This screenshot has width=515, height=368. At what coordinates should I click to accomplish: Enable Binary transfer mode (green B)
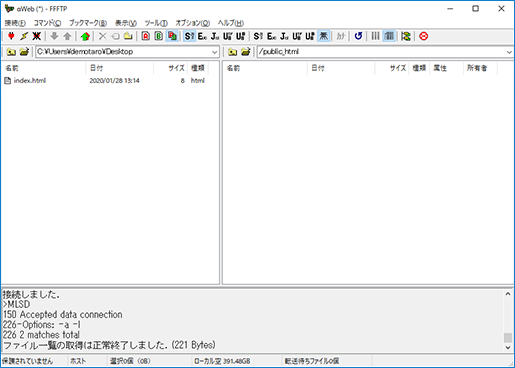pos(159,36)
